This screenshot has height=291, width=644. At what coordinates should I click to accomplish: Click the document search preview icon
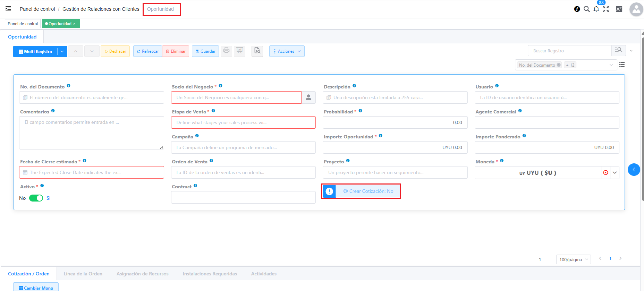pyautogui.click(x=257, y=51)
